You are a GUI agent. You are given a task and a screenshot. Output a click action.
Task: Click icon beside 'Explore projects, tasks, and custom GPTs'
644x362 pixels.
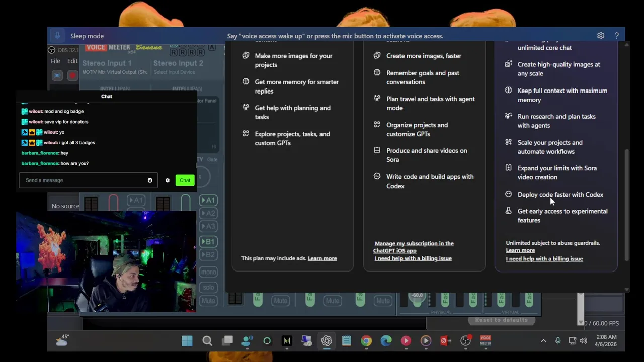click(246, 133)
